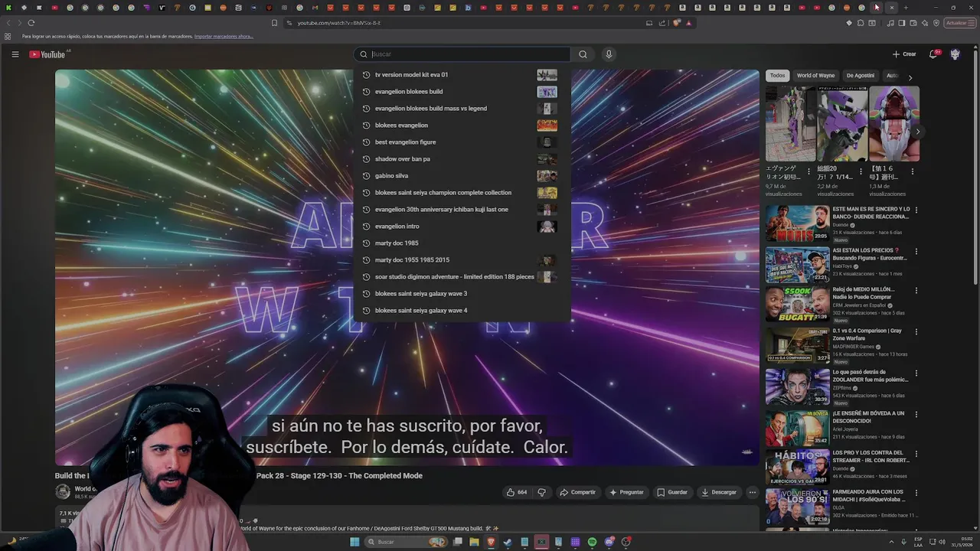
Task: Click the Windows taskbar Buscar box
Action: point(406,542)
